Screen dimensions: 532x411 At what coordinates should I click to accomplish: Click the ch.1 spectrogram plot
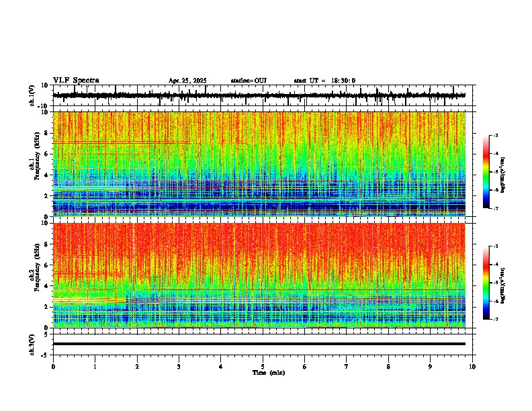coord(259,164)
